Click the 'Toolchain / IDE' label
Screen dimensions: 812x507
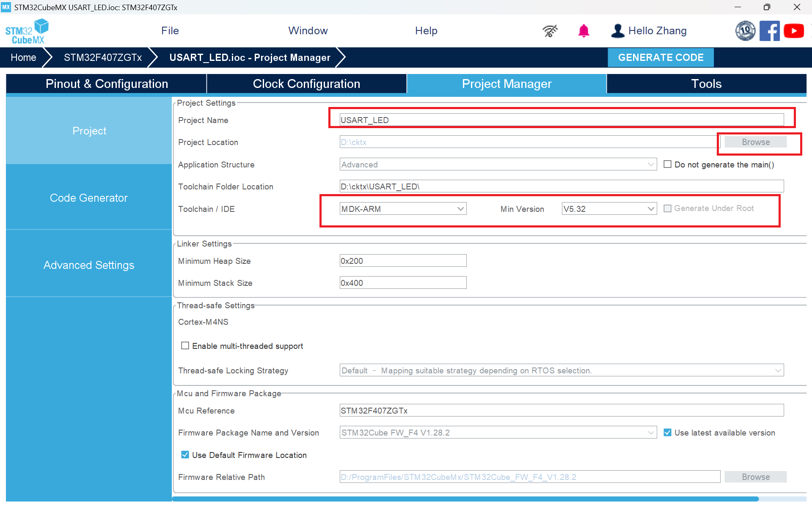[x=206, y=209]
